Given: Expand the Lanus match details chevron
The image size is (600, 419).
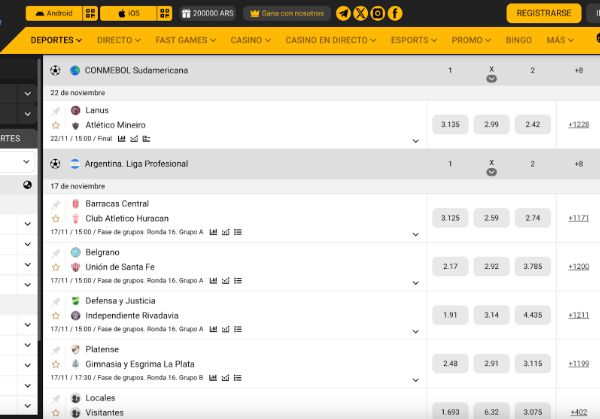Looking at the screenshot, I should [x=415, y=140].
